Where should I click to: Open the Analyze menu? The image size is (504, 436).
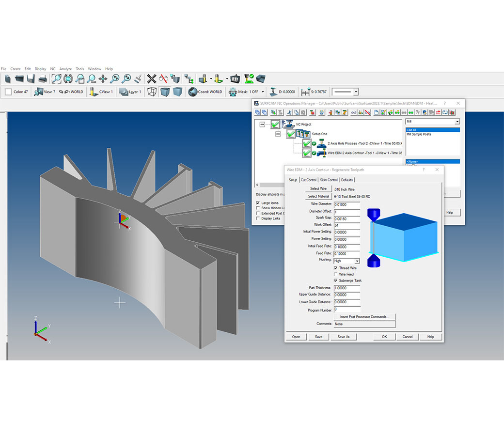pyautogui.click(x=65, y=69)
